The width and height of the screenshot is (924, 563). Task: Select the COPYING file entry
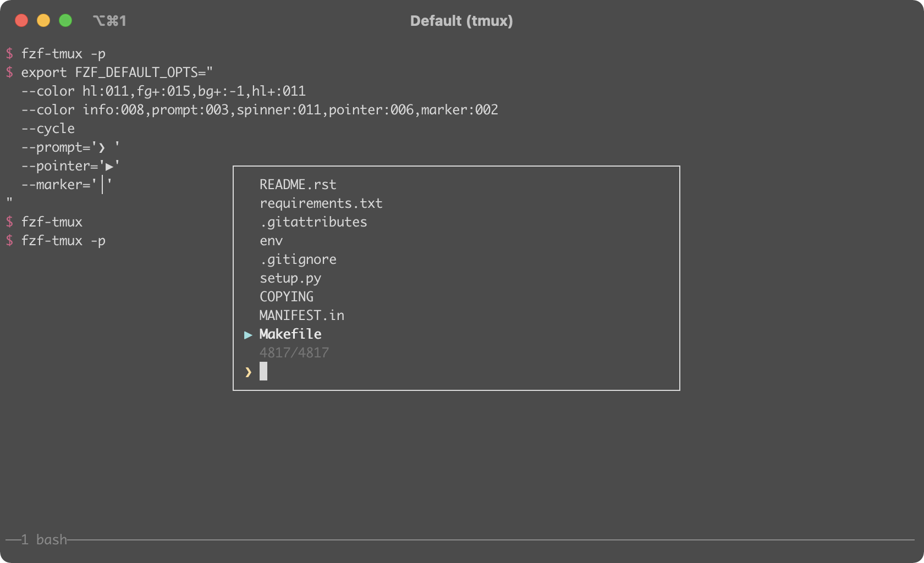[286, 296]
